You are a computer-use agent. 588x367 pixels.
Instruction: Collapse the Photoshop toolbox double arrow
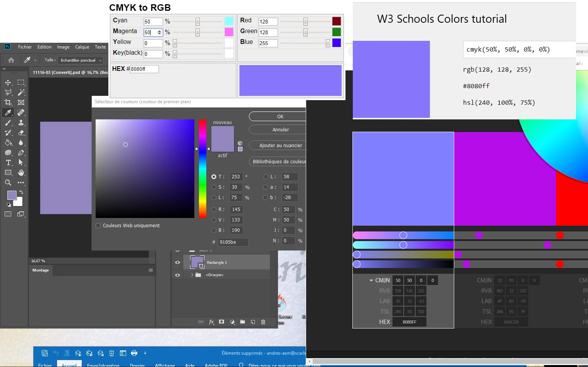coord(4,69)
